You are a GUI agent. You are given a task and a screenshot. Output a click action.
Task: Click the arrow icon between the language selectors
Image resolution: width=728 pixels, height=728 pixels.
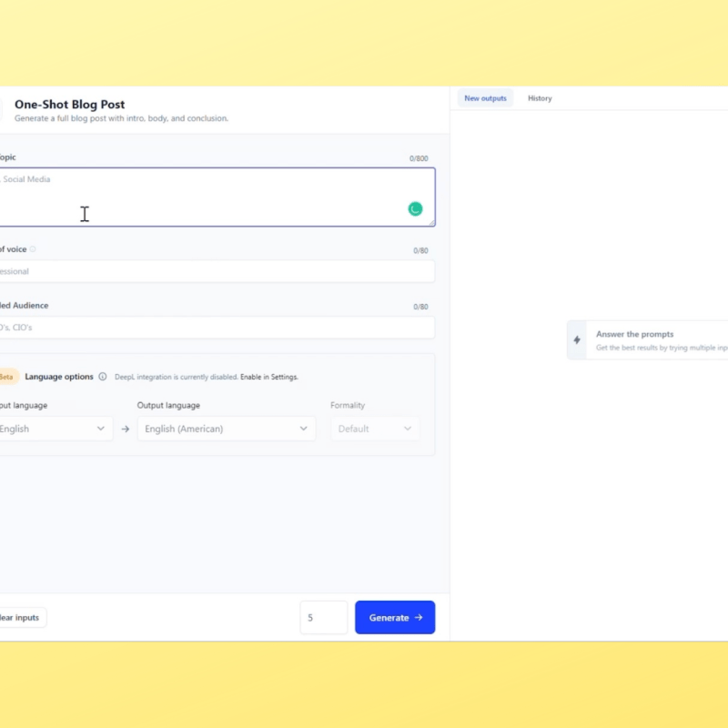tap(125, 428)
